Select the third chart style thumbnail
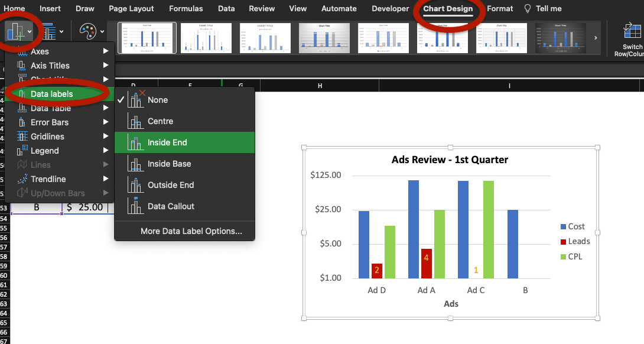Screen dimensions: 644x344 tap(265, 37)
